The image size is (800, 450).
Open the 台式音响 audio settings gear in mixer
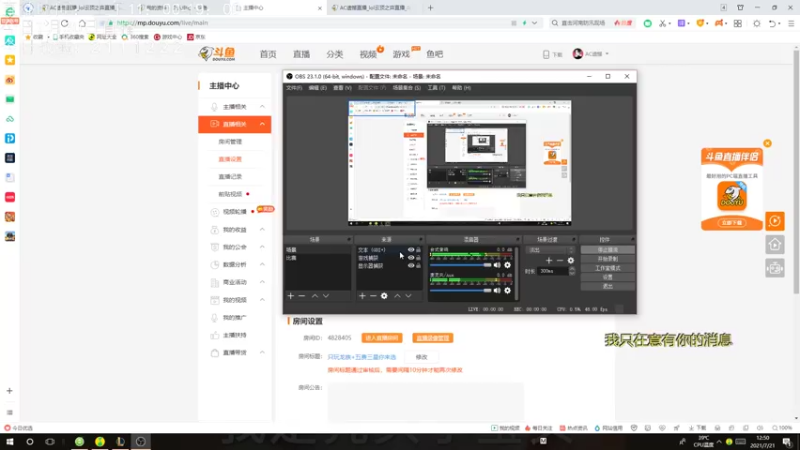tap(507, 265)
